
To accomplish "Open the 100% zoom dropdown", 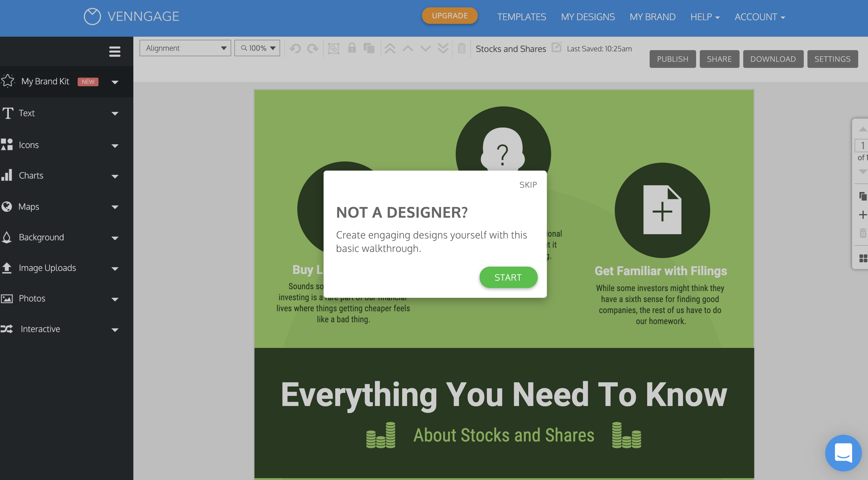I will 257,48.
